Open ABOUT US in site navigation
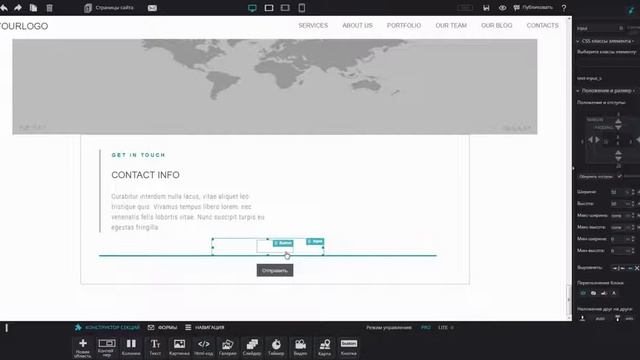The height and width of the screenshot is (360, 640). coord(358,25)
